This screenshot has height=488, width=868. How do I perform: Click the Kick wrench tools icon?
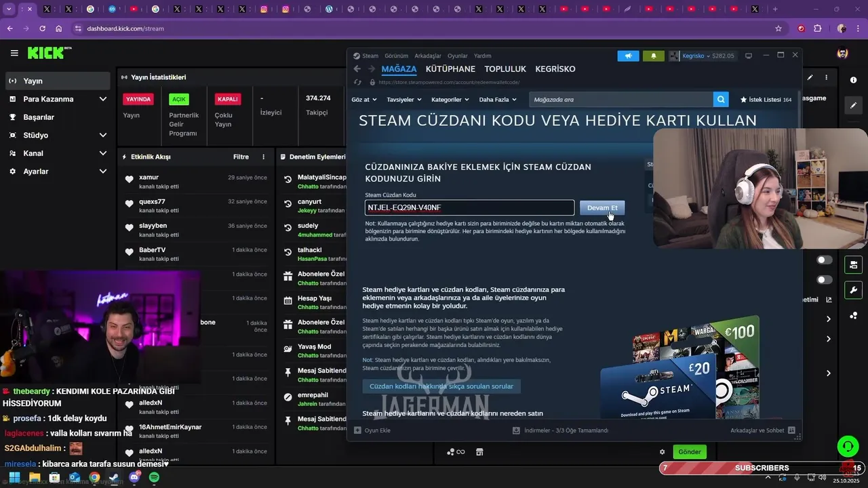853,290
